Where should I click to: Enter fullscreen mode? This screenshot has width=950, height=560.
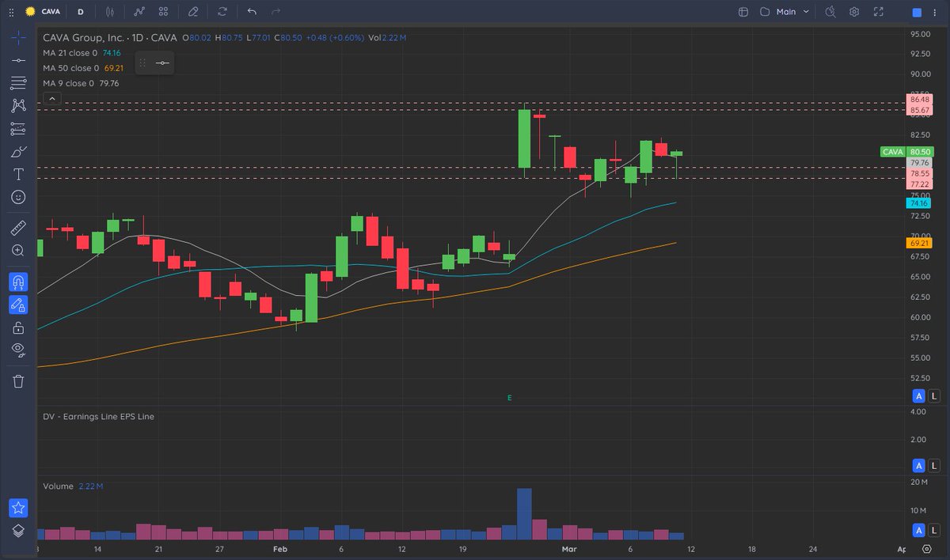pyautogui.click(x=878, y=12)
